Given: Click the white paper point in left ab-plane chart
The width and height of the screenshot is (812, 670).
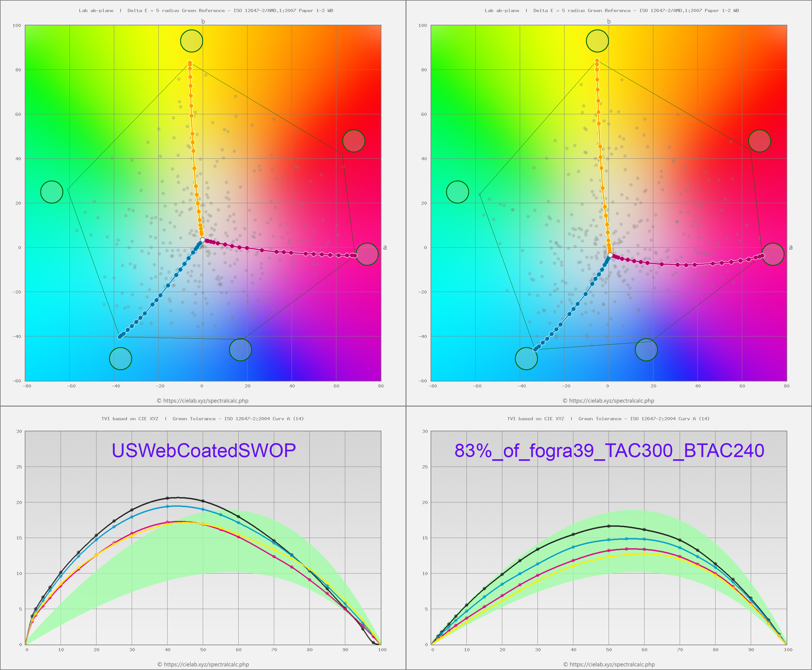Looking at the screenshot, I should tap(202, 240).
